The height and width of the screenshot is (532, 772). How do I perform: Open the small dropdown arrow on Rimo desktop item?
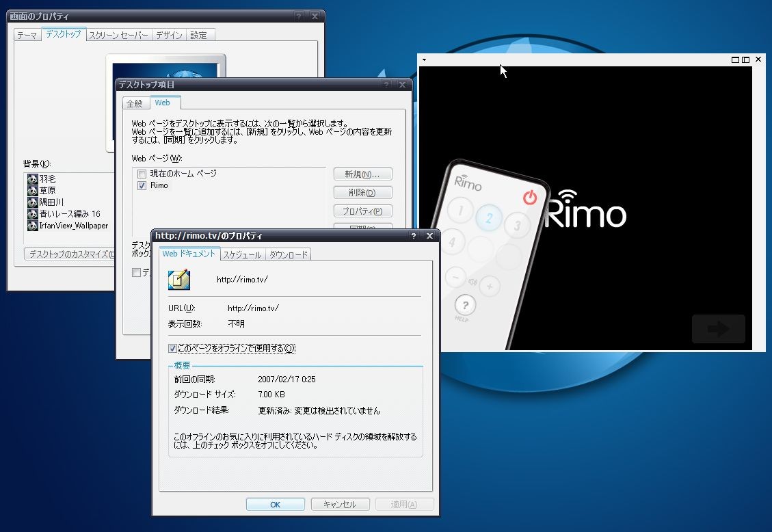click(x=424, y=60)
